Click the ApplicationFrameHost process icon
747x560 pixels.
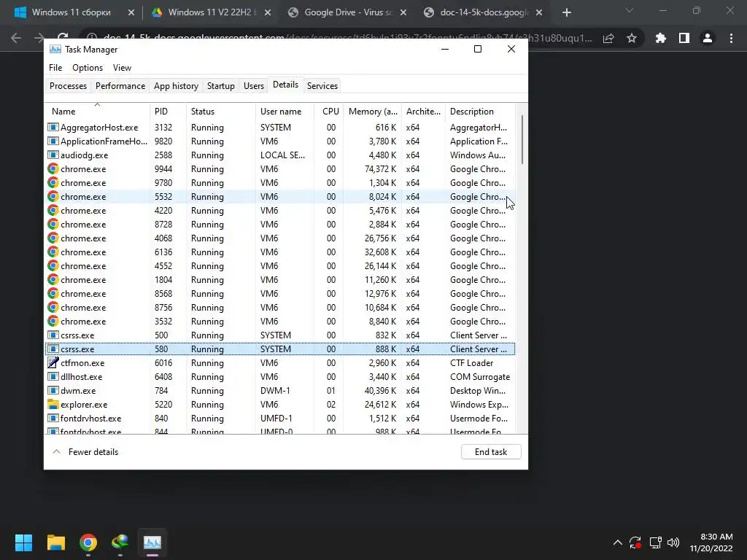pos(53,141)
